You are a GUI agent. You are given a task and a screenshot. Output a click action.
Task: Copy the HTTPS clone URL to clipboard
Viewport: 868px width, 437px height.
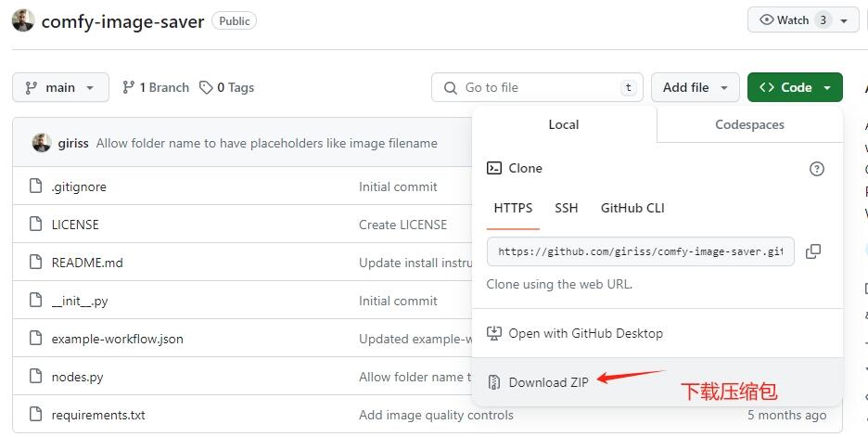(x=813, y=251)
